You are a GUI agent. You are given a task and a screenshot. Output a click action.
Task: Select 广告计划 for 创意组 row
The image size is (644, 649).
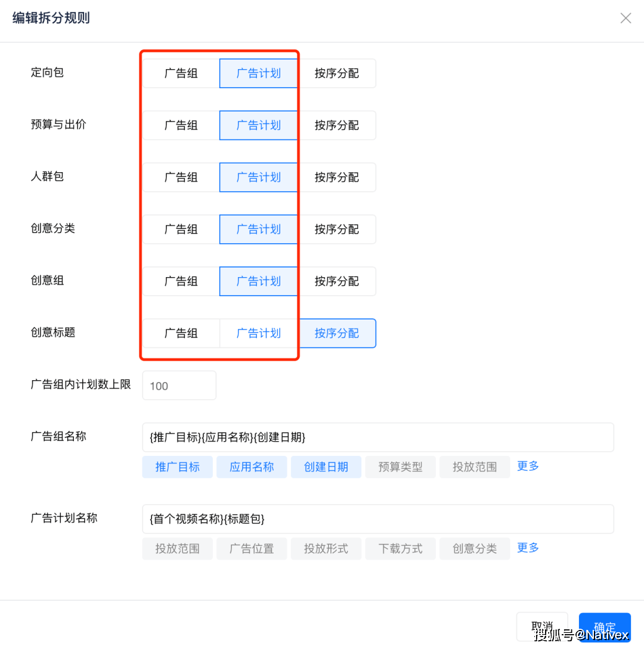(258, 281)
